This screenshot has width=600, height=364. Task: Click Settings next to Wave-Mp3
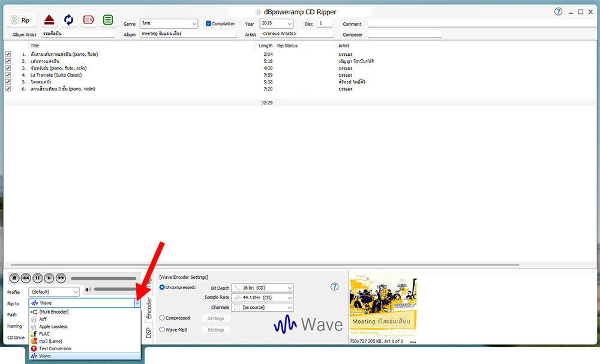point(215,330)
